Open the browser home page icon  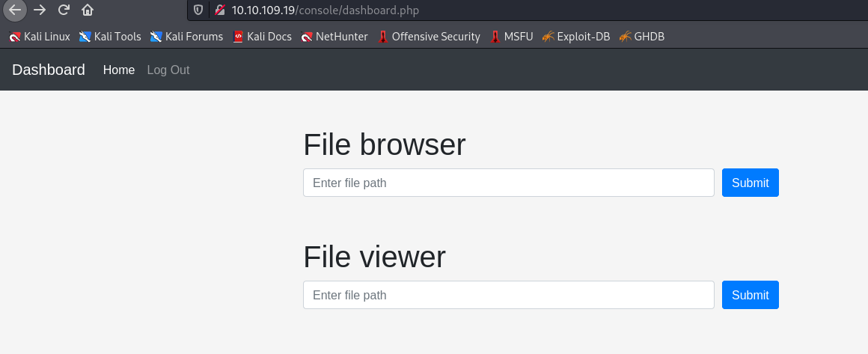tap(88, 10)
